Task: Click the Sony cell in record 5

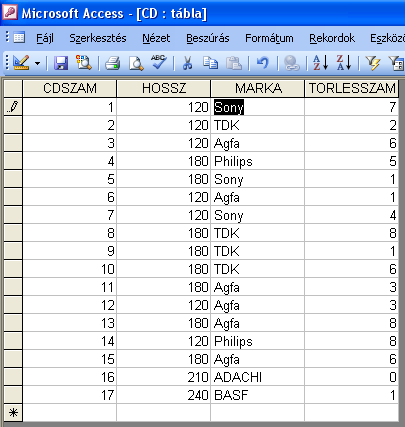Action: click(258, 179)
